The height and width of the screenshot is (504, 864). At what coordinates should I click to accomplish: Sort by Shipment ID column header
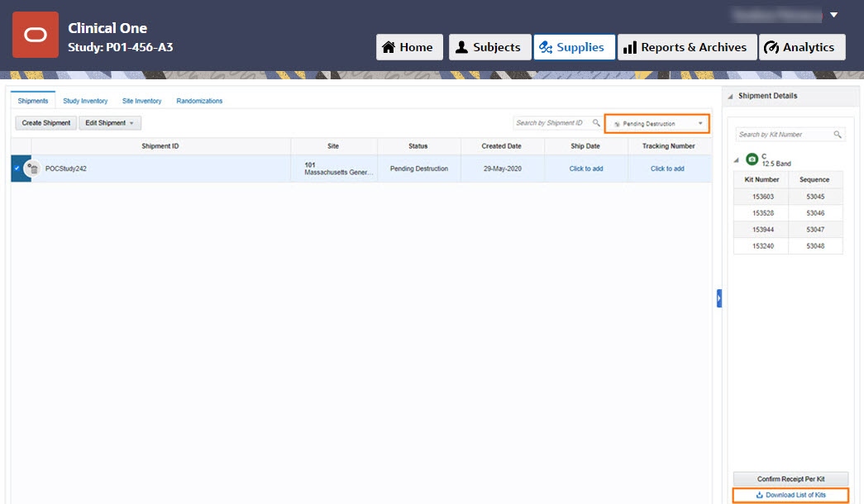(160, 146)
